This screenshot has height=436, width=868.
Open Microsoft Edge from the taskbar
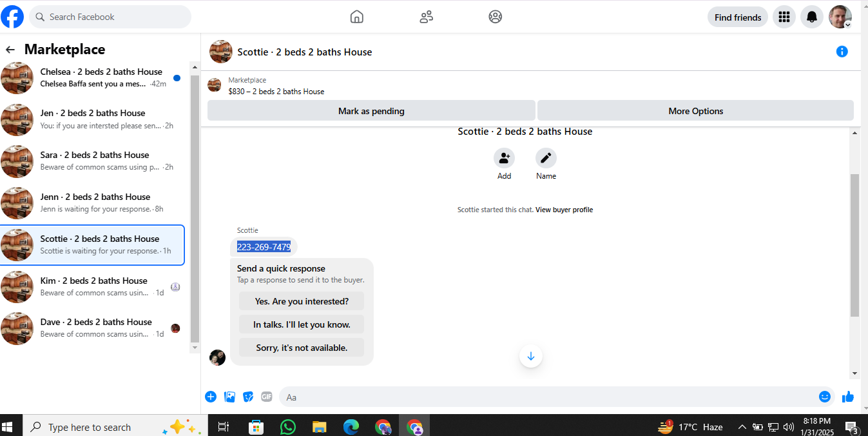pyautogui.click(x=351, y=427)
